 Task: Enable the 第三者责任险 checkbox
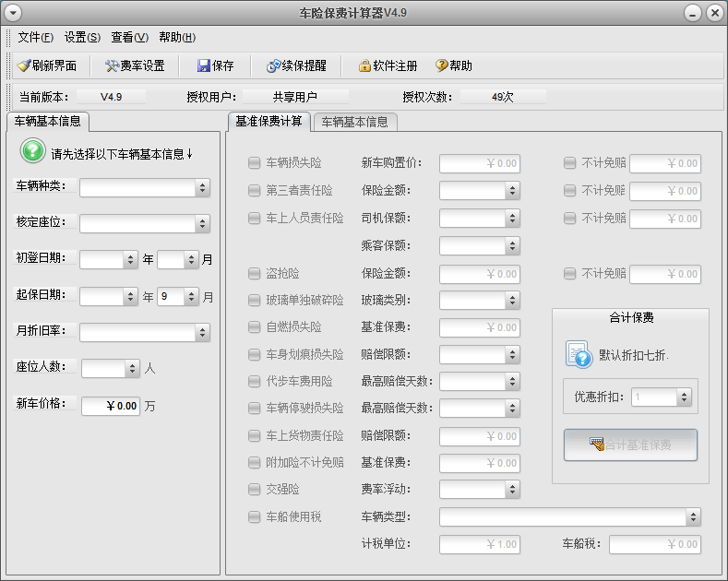point(254,190)
